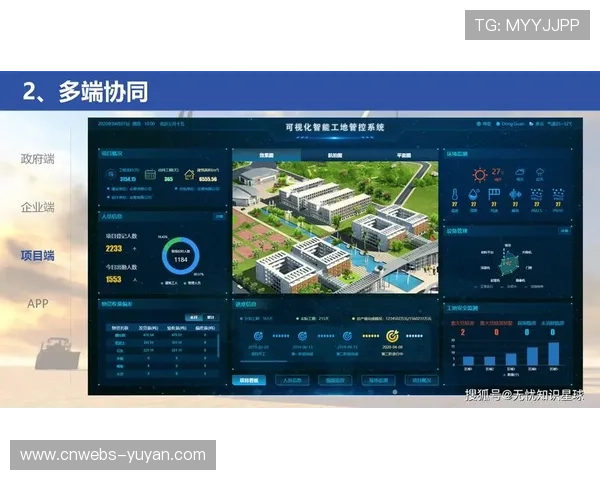Click the materials table vertical scrollbar

click(218, 346)
